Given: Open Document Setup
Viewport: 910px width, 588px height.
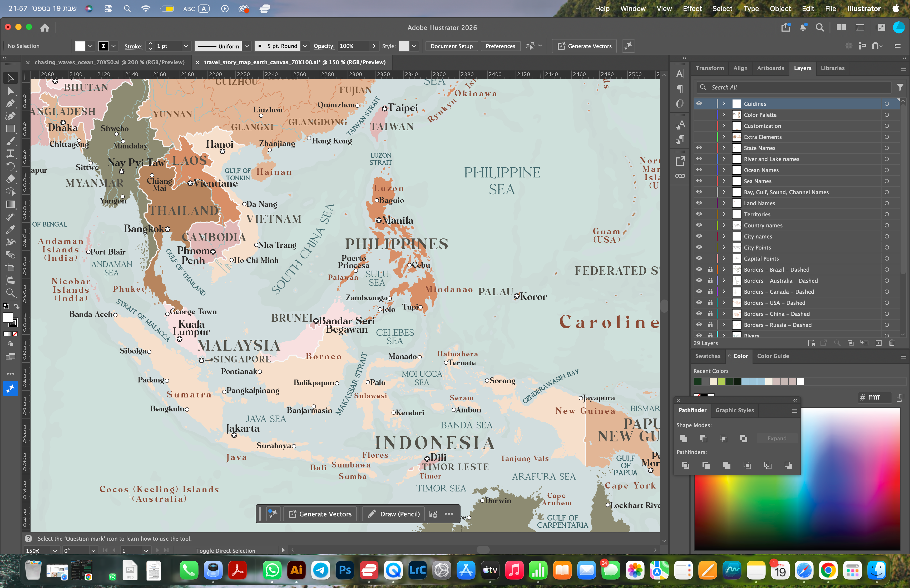Looking at the screenshot, I should (x=451, y=46).
